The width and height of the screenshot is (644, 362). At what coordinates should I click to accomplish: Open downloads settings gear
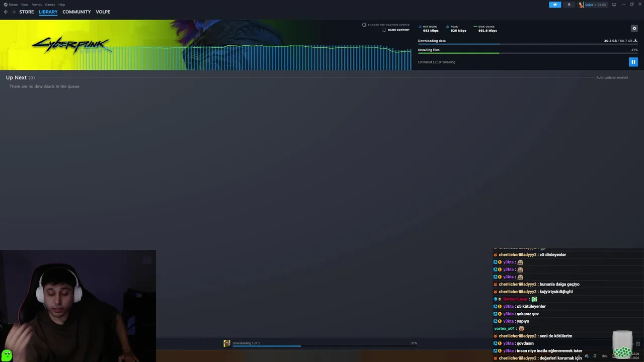634,28
